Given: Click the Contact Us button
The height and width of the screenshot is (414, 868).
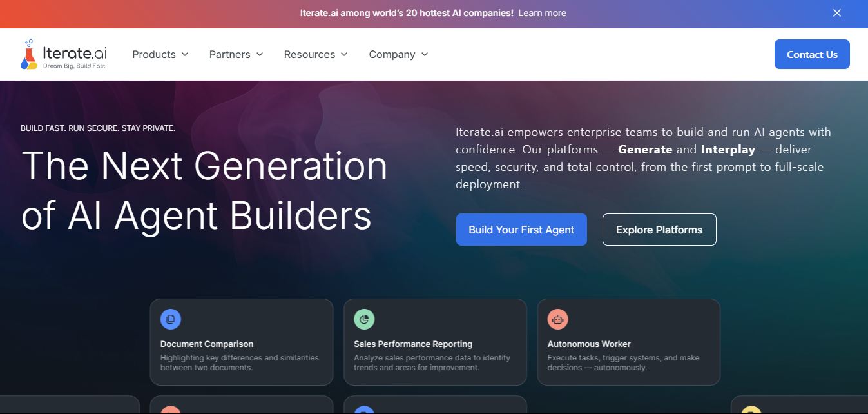Looking at the screenshot, I should [812, 54].
